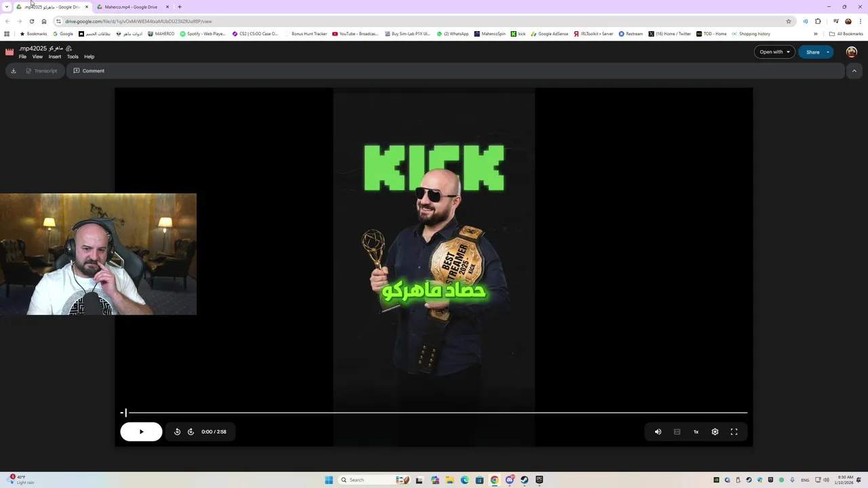Open the ENG language indicator
Image resolution: width=868 pixels, height=488 pixels.
(805, 480)
